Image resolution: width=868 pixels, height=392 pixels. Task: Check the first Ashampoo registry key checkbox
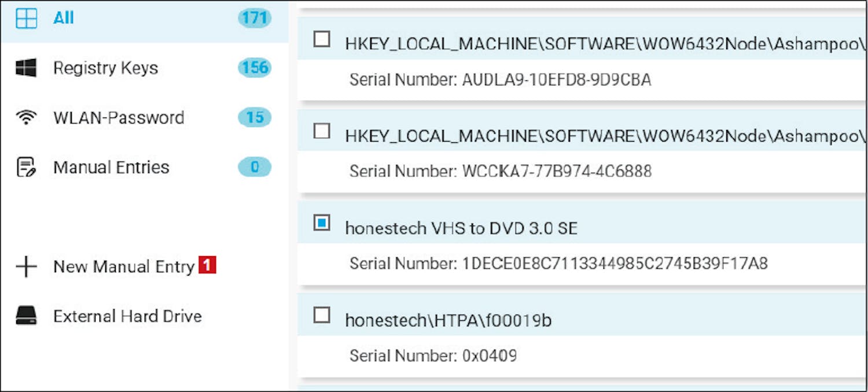tap(321, 39)
